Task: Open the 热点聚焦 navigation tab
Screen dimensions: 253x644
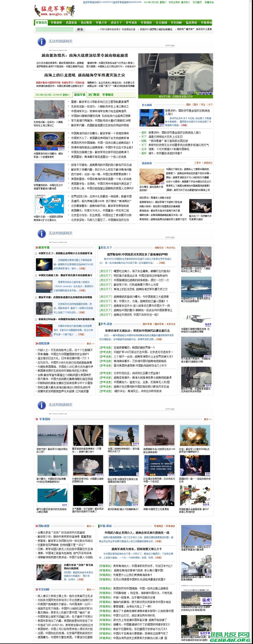Action: (x=86, y=23)
